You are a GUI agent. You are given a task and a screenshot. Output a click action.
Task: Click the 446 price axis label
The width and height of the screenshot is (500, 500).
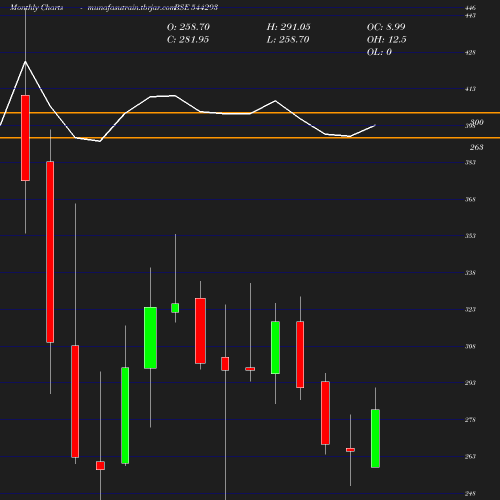pos(470,8)
